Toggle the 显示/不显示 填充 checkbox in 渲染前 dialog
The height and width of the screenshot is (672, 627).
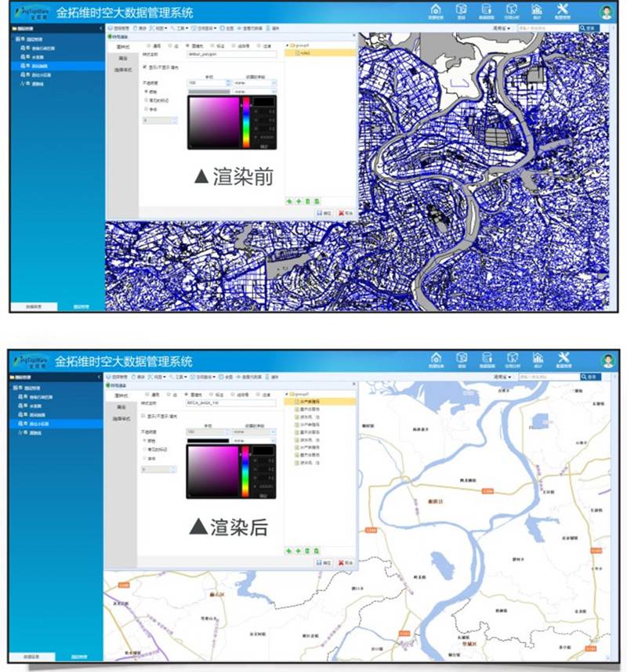[x=143, y=67]
